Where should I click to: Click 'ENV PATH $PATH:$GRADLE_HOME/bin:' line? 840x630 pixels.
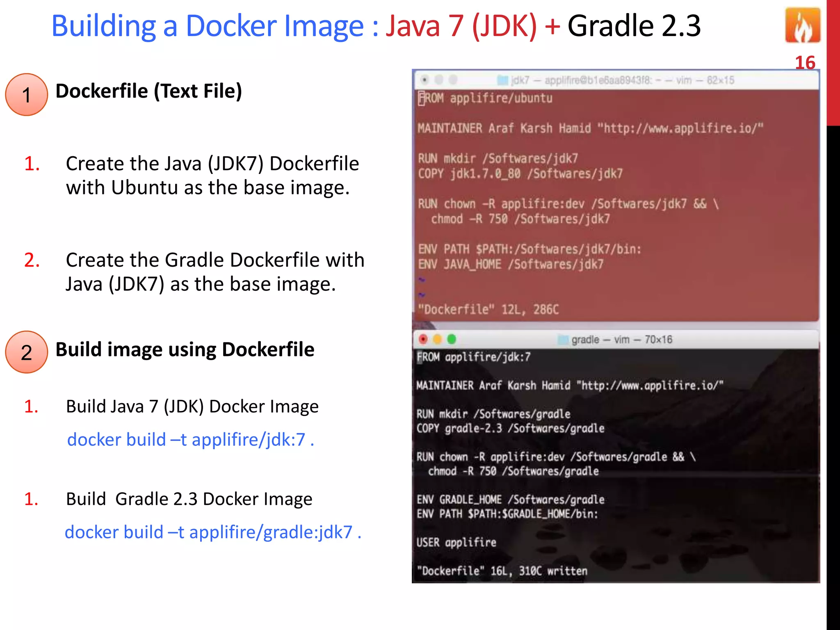click(507, 514)
